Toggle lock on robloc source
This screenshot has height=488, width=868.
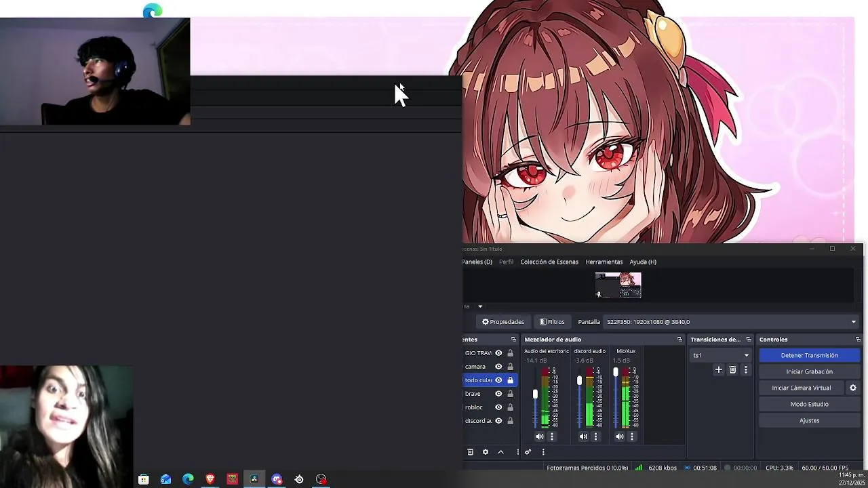[x=510, y=407]
